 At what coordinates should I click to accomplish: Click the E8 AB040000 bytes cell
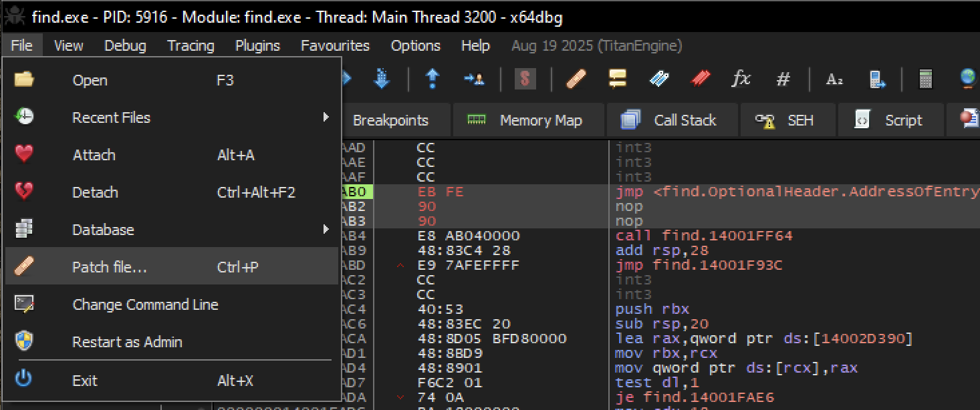(x=468, y=236)
